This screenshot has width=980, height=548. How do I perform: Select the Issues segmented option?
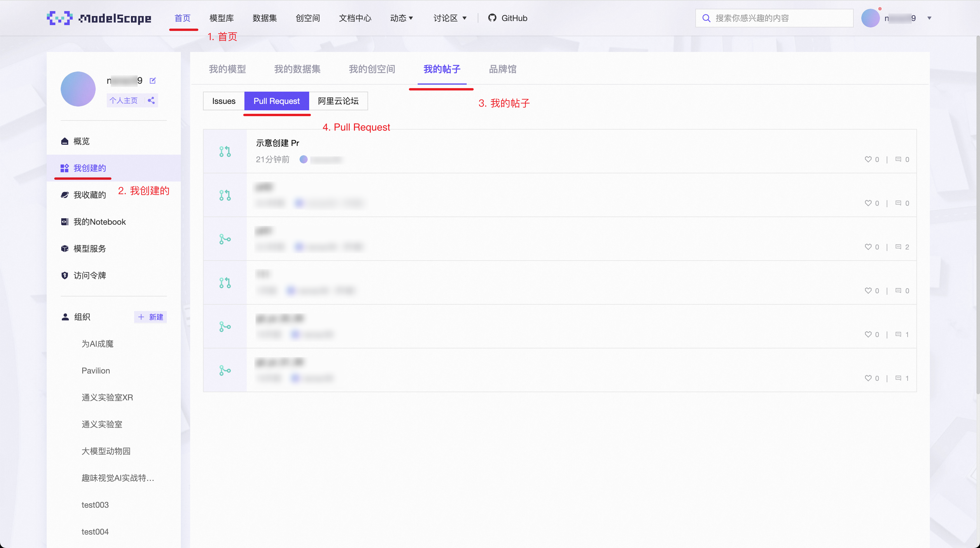(x=224, y=101)
